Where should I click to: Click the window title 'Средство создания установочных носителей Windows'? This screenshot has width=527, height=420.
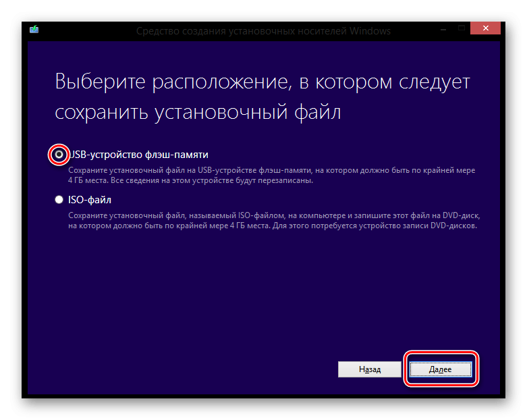[263, 31]
